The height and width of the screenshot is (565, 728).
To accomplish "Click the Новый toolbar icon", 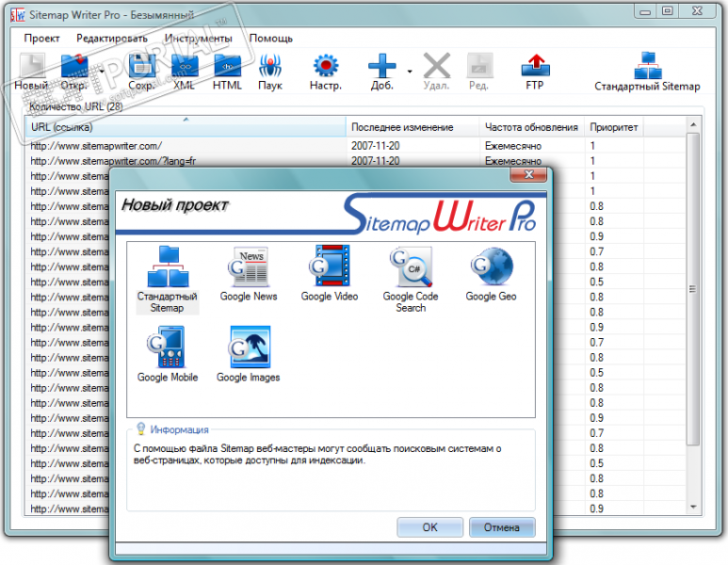I will coord(32,72).
